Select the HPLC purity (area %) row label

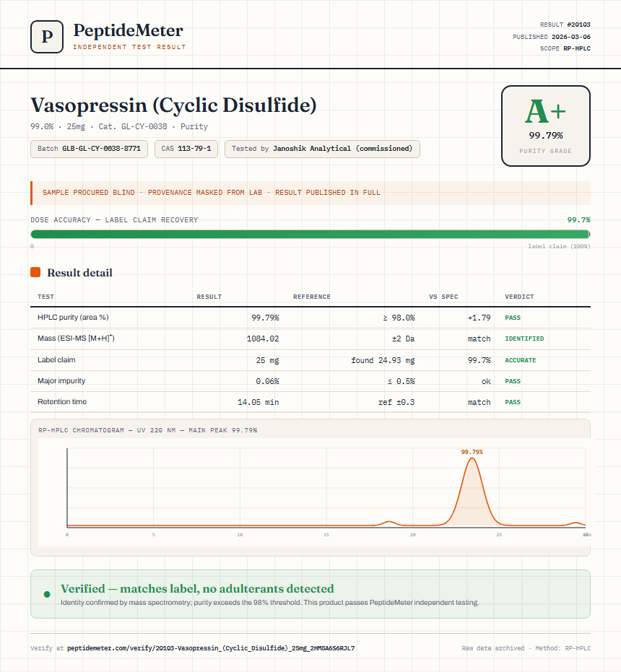coord(73,317)
